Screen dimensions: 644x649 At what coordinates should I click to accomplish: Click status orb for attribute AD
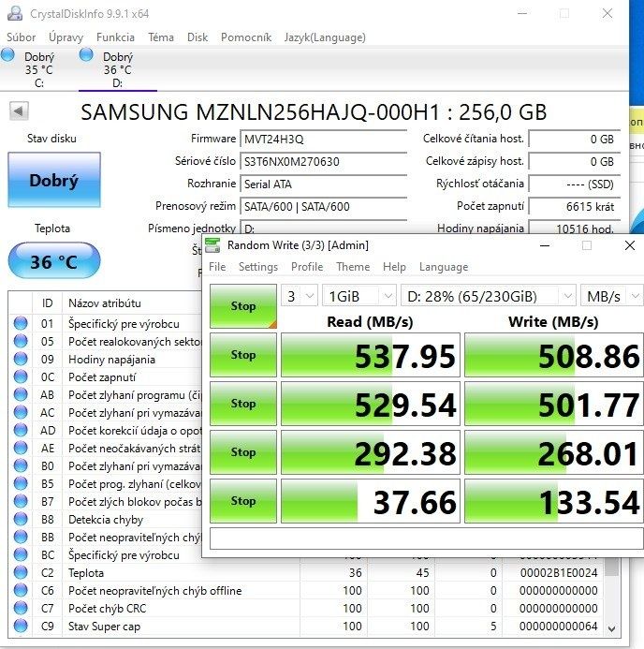(21, 430)
